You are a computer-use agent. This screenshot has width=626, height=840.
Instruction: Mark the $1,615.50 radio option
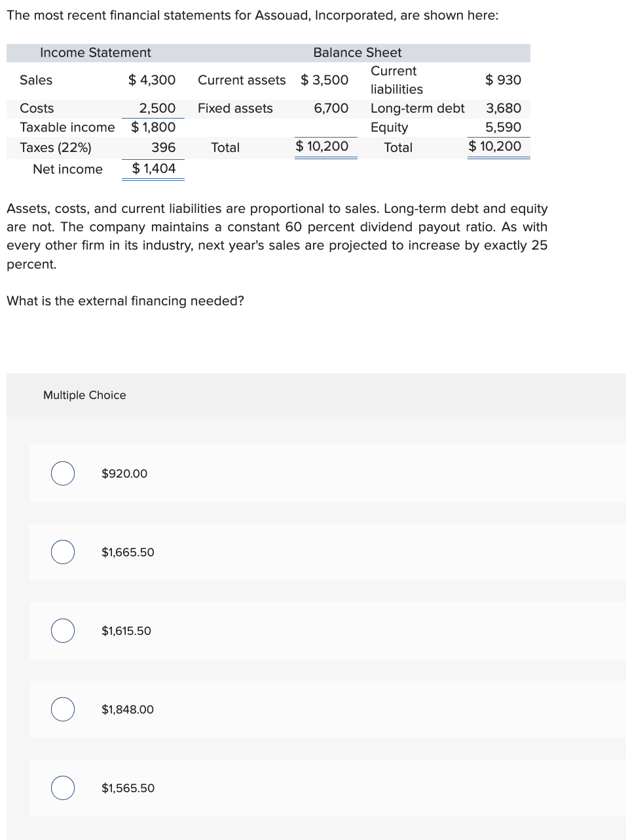(x=63, y=630)
